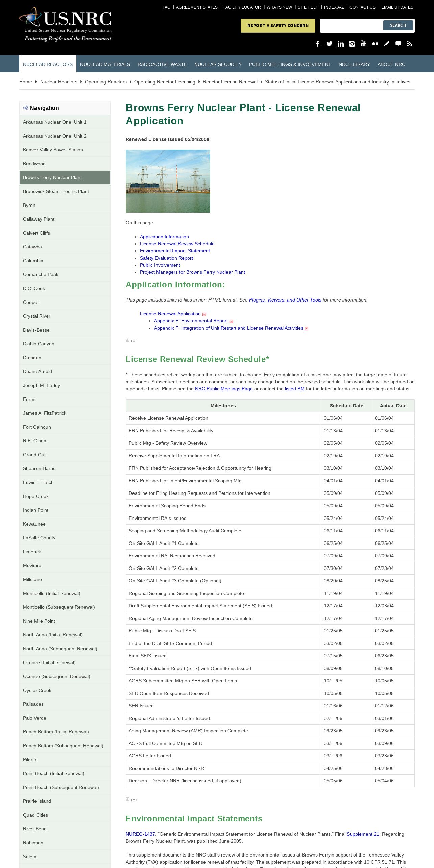The width and height of the screenshot is (434, 868).
Task: Open the RSS feed icon
Action: tap(410, 44)
